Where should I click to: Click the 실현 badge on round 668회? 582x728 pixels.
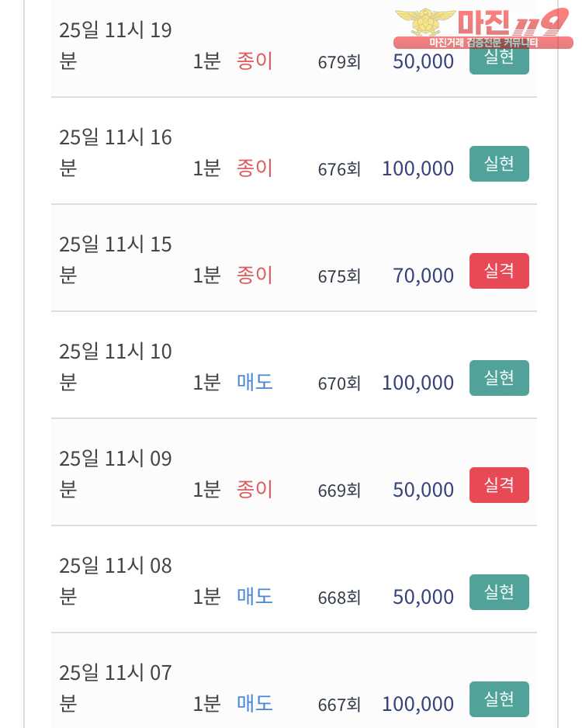click(x=499, y=592)
